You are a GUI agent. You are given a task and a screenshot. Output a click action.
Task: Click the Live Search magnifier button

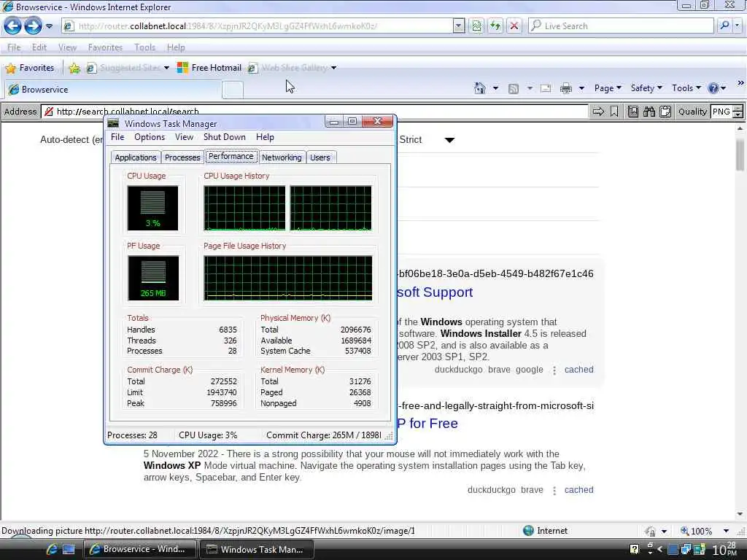tap(724, 26)
